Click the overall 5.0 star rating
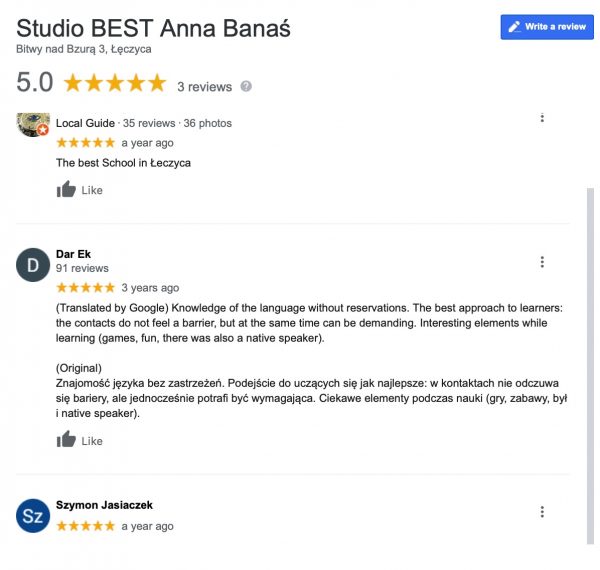The width and height of the screenshot is (600, 570). click(x=115, y=84)
